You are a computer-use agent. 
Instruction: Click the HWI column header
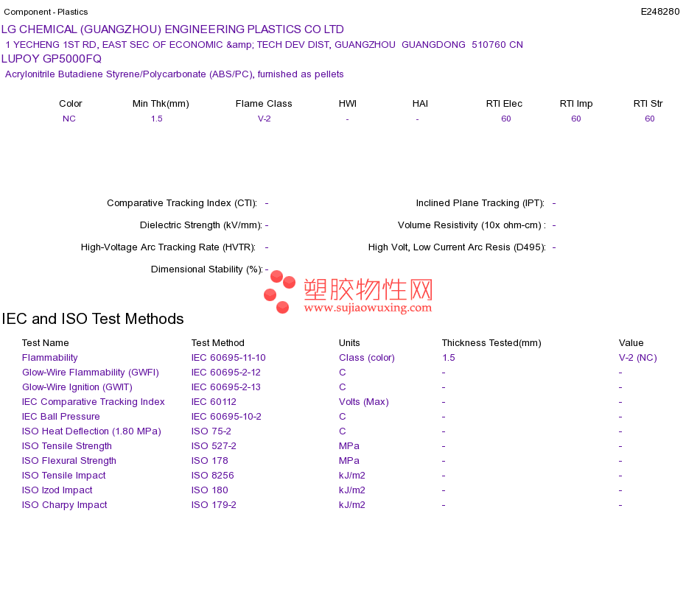click(347, 104)
